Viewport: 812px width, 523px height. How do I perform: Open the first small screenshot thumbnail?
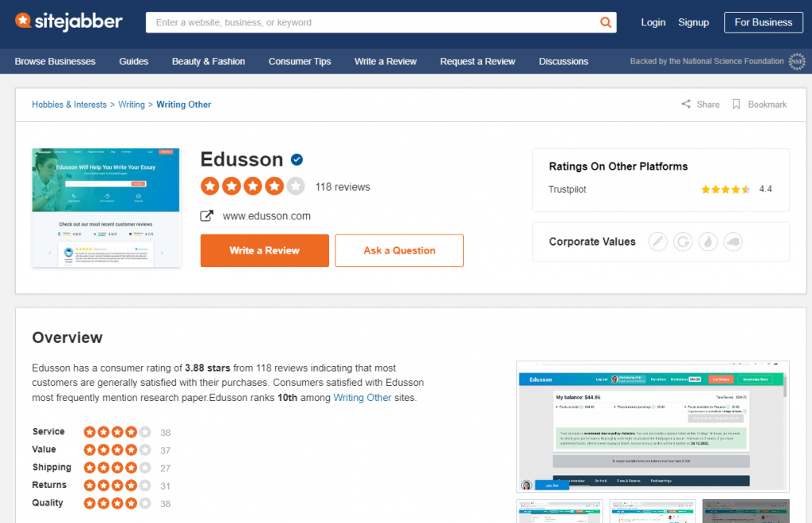(560, 511)
